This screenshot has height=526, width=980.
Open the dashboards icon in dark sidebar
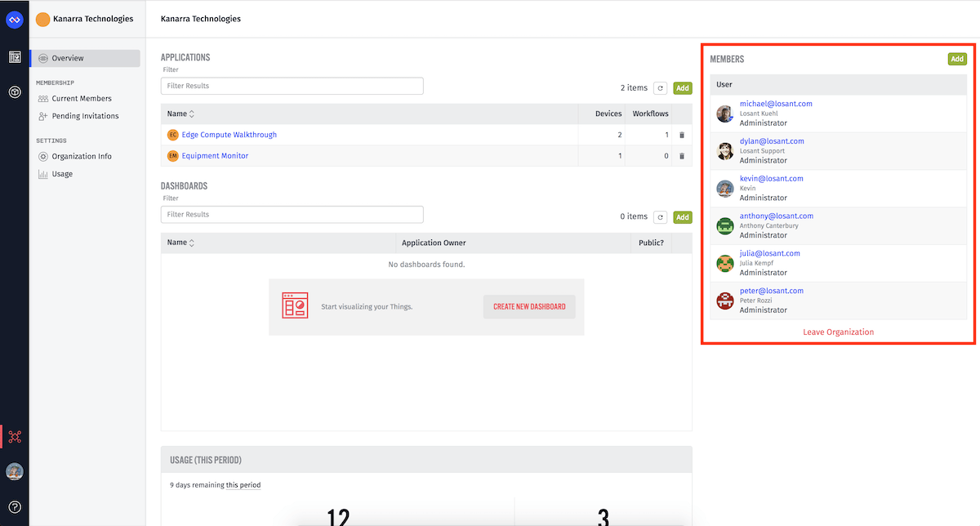(x=15, y=57)
